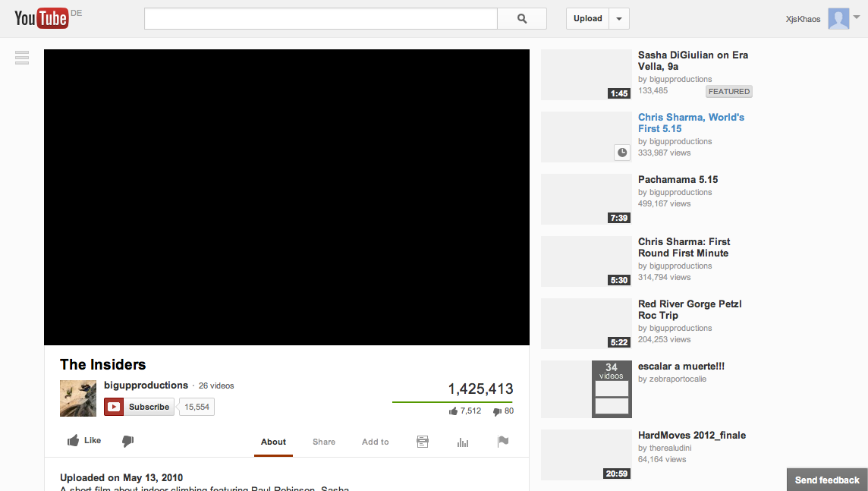The width and height of the screenshot is (868, 491).
Task: Open HardMoves 2012_finale video title
Action: pos(692,435)
